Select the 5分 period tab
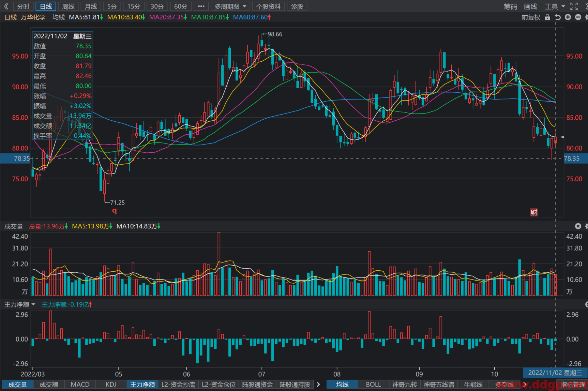The width and height of the screenshot is (588, 391). click(112, 6)
